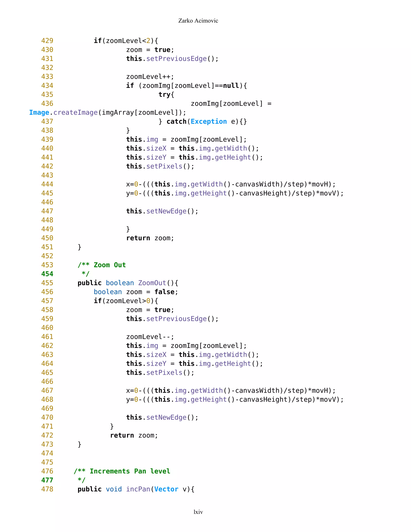Click the highlighted line number 477
The height and width of the screenshot is (532, 411).
[x=47, y=480]
